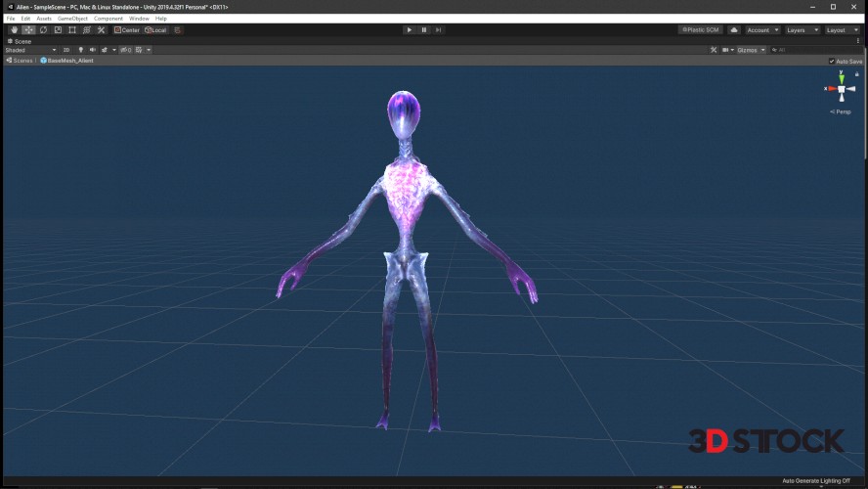
Task: Select the Scale tool
Action: [x=58, y=30]
